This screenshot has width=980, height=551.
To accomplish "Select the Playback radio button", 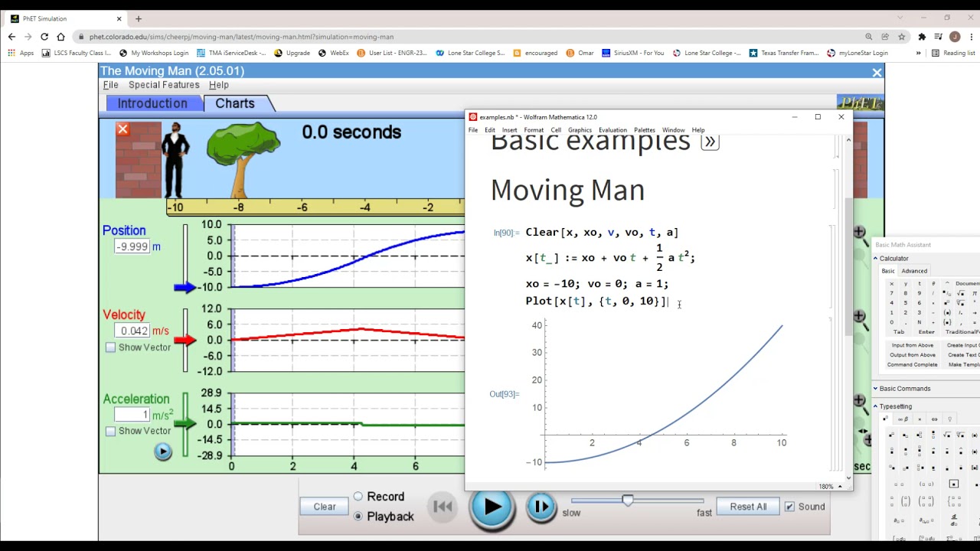I will click(358, 517).
